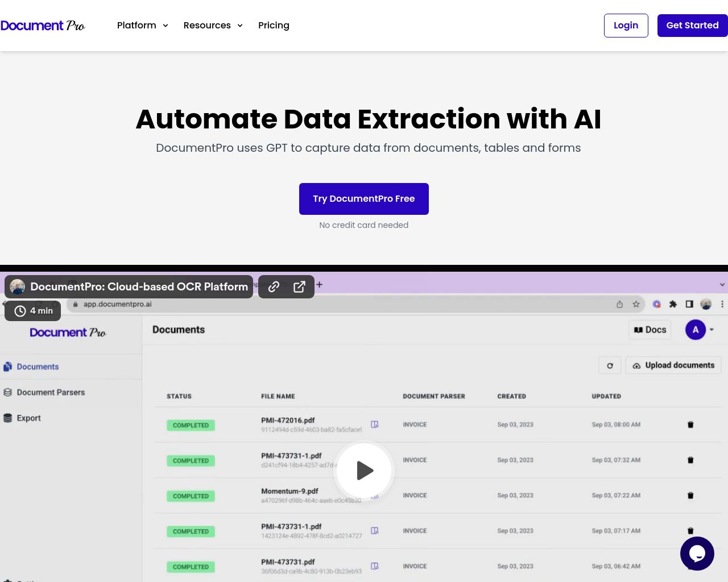
Task: Open the Pricing page
Action: pyautogui.click(x=274, y=25)
